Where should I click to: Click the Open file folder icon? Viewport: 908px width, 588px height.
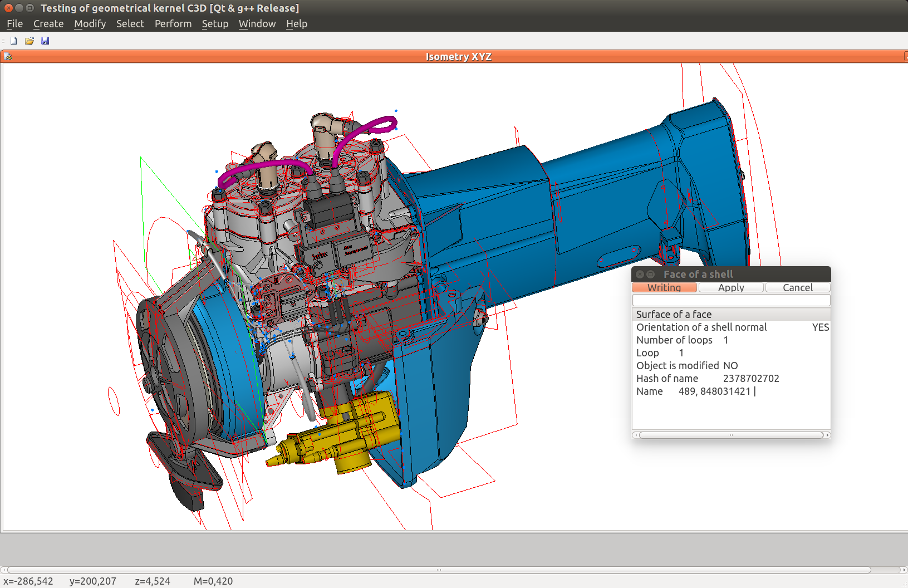[30, 41]
